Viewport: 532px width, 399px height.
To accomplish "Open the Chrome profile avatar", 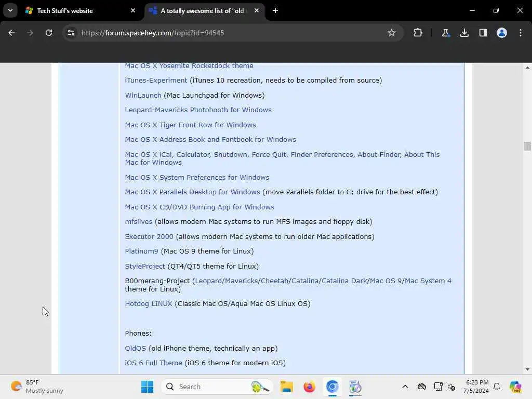I will click(x=501, y=33).
